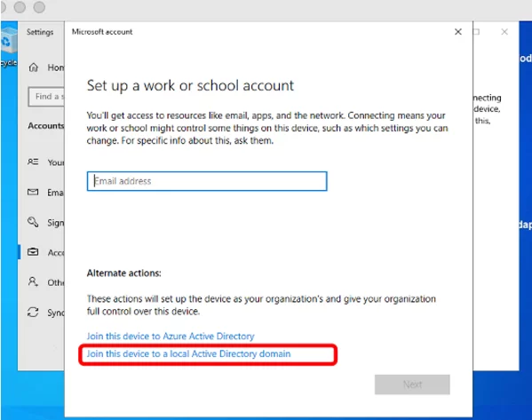This screenshot has height=420, width=532.
Task: Click the Home house icon in Settings
Action: coord(33,67)
